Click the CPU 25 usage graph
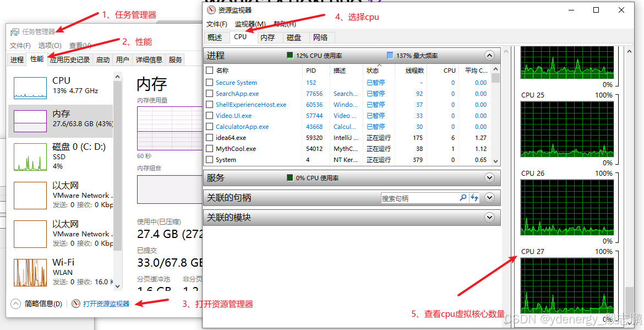Viewport: 644px width, 330px height. [x=567, y=129]
